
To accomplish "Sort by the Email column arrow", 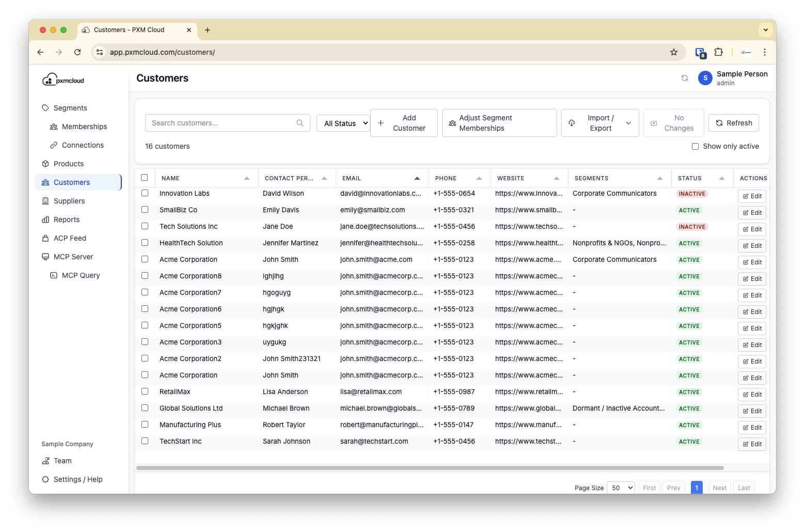I will pos(417,178).
